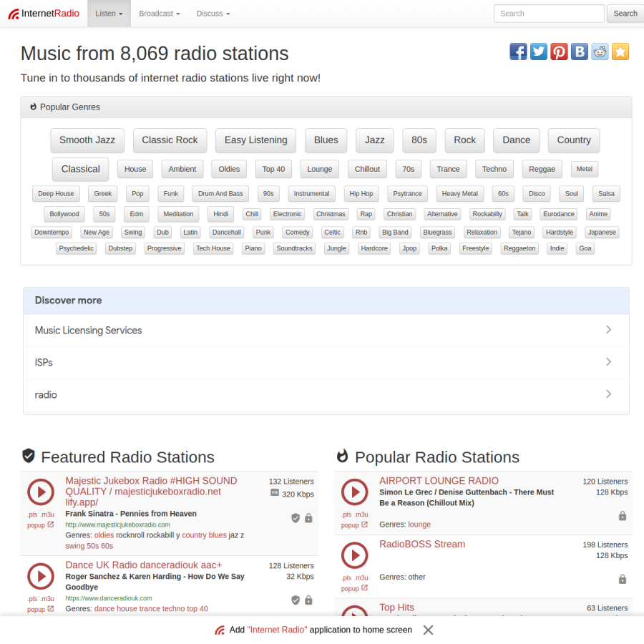Open Majestic Jukebox Radio station title link

pos(151,492)
